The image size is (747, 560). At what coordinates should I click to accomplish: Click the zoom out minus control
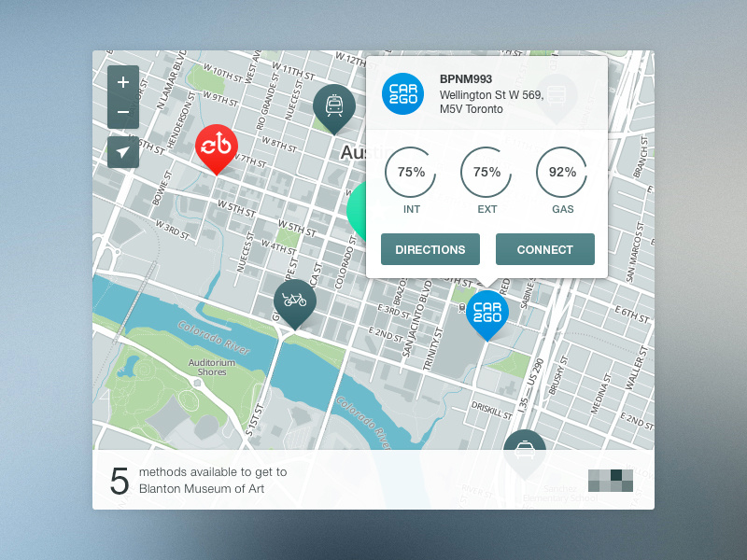122,112
